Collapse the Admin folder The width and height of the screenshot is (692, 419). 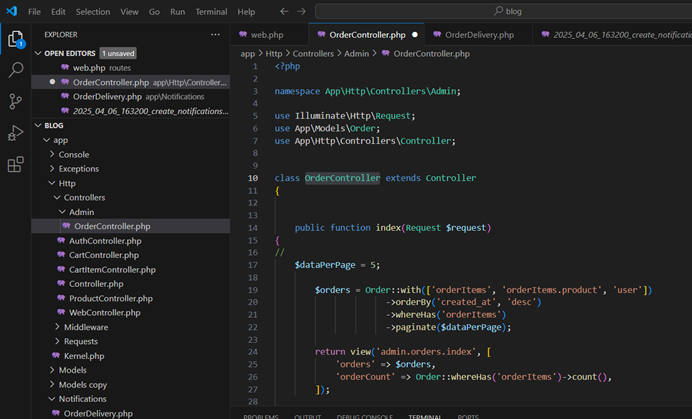pos(81,212)
